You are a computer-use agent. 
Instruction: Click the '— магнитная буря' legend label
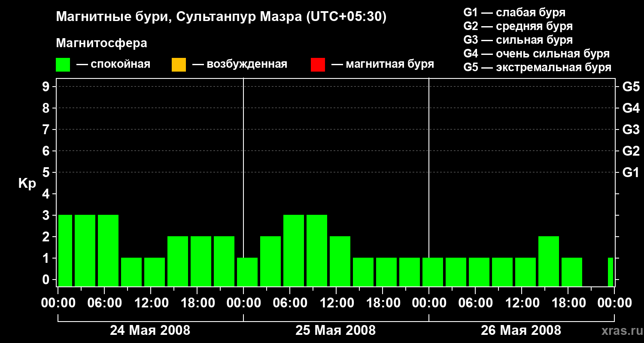(383, 64)
